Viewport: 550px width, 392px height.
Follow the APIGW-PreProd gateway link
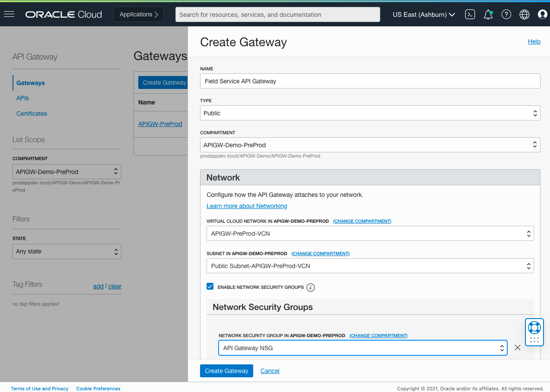pos(160,124)
